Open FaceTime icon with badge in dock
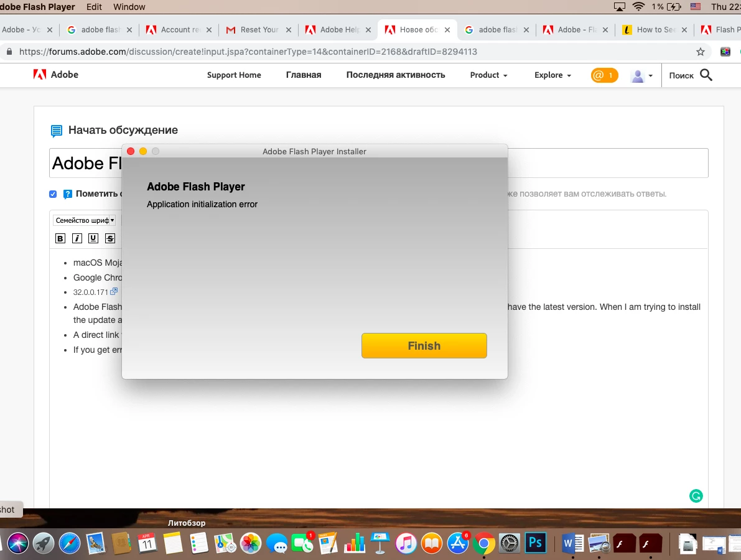Image resolution: width=741 pixels, height=560 pixels. tap(302, 543)
